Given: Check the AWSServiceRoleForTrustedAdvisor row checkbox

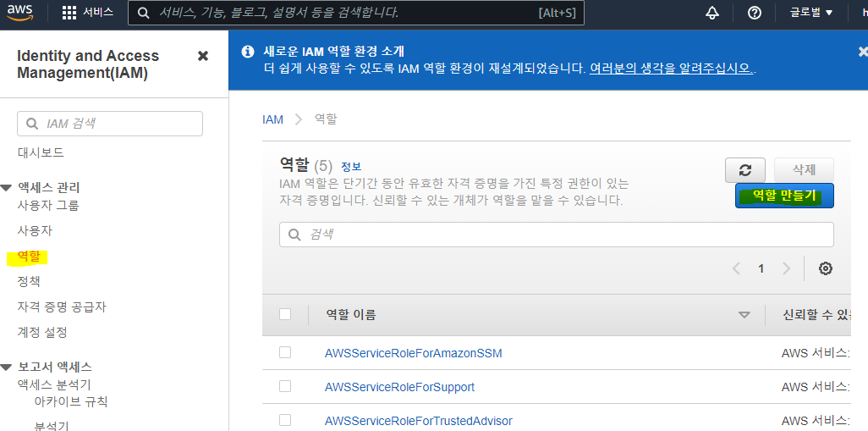Looking at the screenshot, I should tap(285, 420).
